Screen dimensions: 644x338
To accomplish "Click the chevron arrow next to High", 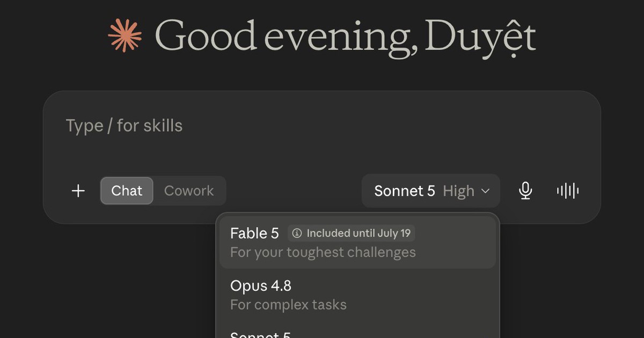I will point(485,191).
